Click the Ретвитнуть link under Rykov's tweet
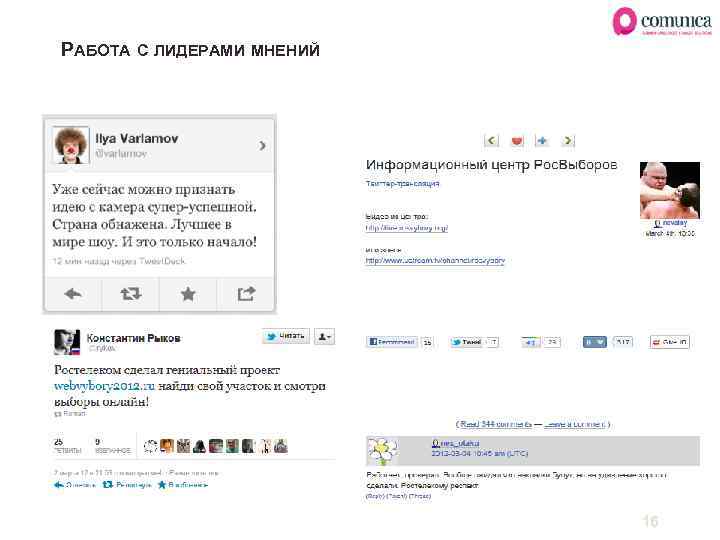Screen dimensions: 720x540 coord(127,484)
